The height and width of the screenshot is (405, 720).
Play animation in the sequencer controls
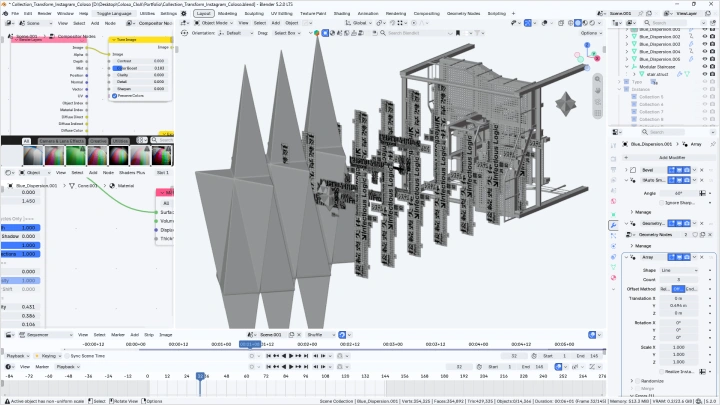[x=291, y=356]
